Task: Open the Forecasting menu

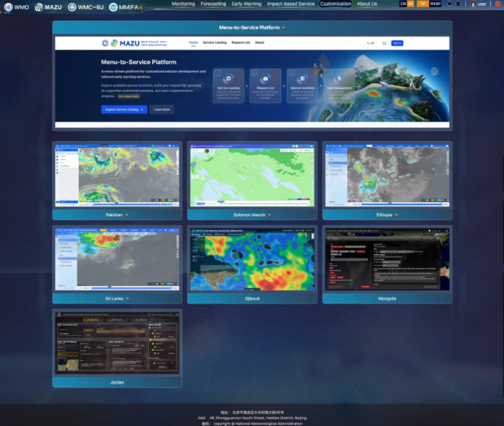Action: (214, 4)
